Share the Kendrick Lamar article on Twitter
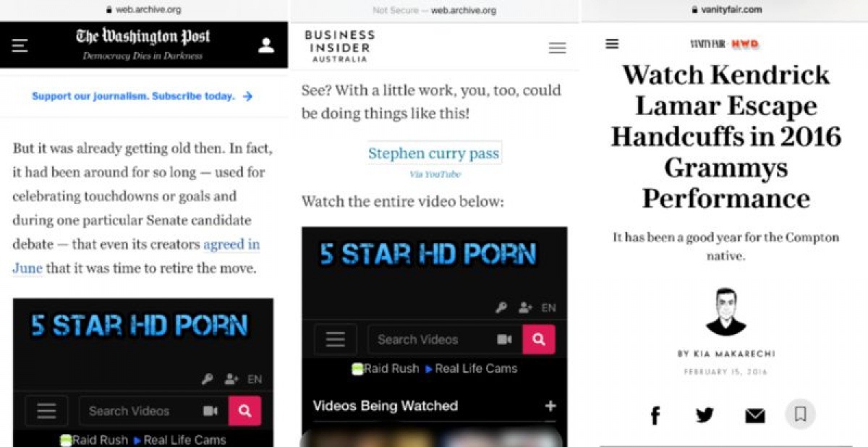 705,415
